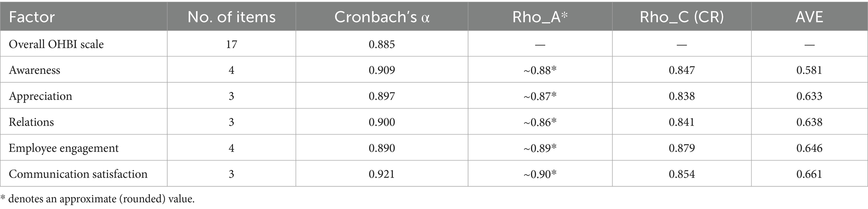
Task: Click the ~0.90* Rho_A value
Action: (x=540, y=174)
